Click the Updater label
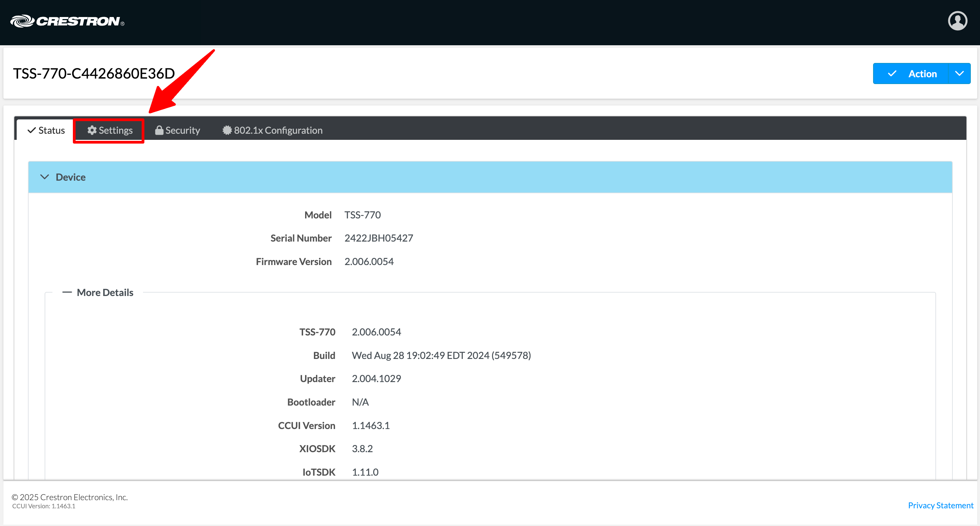Image resolution: width=980 pixels, height=526 pixels. coord(318,379)
